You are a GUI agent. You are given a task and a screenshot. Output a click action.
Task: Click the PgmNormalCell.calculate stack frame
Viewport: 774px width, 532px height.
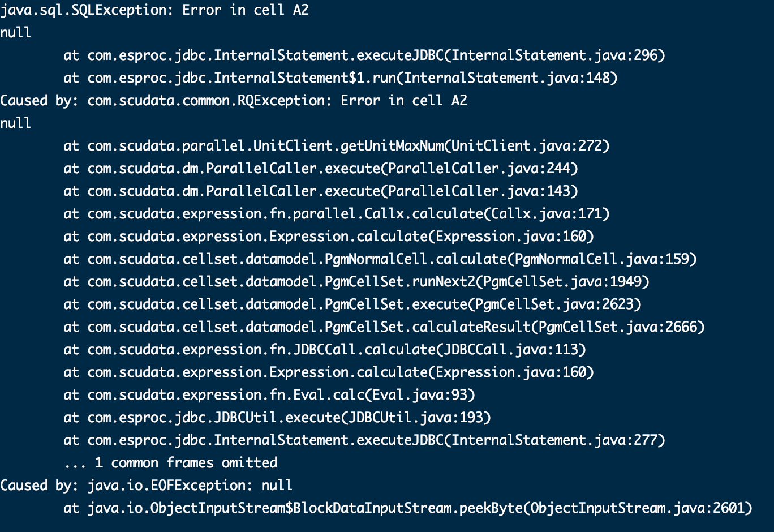click(x=380, y=259)
